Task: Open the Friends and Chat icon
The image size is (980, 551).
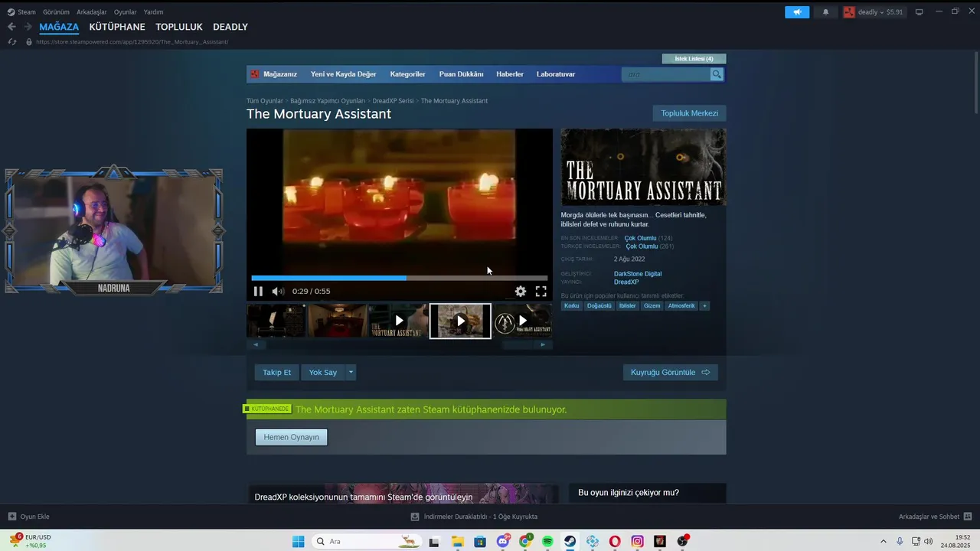Action: tap(968, 517)
